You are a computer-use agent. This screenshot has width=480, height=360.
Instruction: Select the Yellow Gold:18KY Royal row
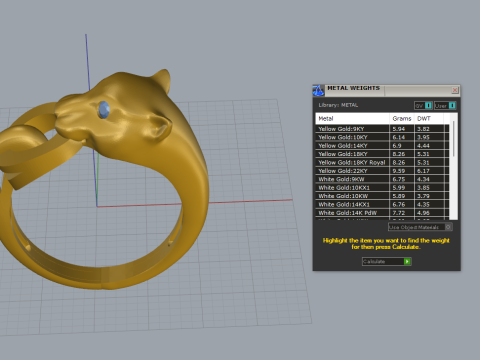tap(382, 162)
